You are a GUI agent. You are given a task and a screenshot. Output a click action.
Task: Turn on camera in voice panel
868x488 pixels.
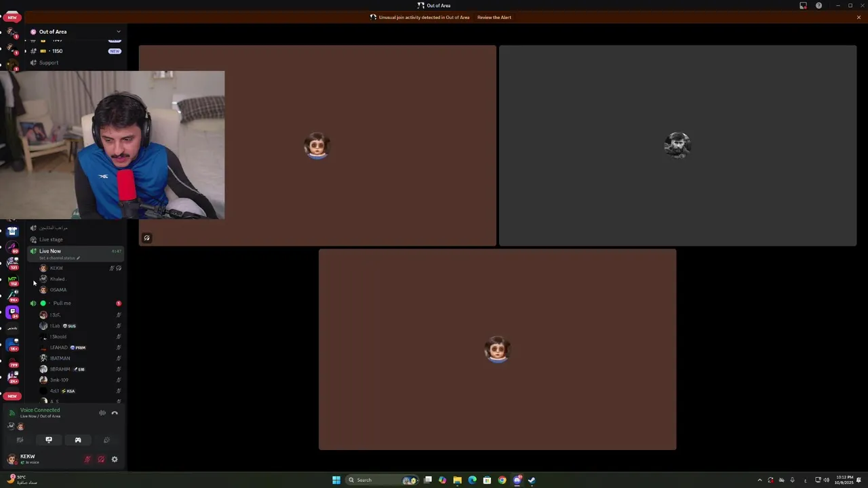pyautogui.click(x=20, y=440)
